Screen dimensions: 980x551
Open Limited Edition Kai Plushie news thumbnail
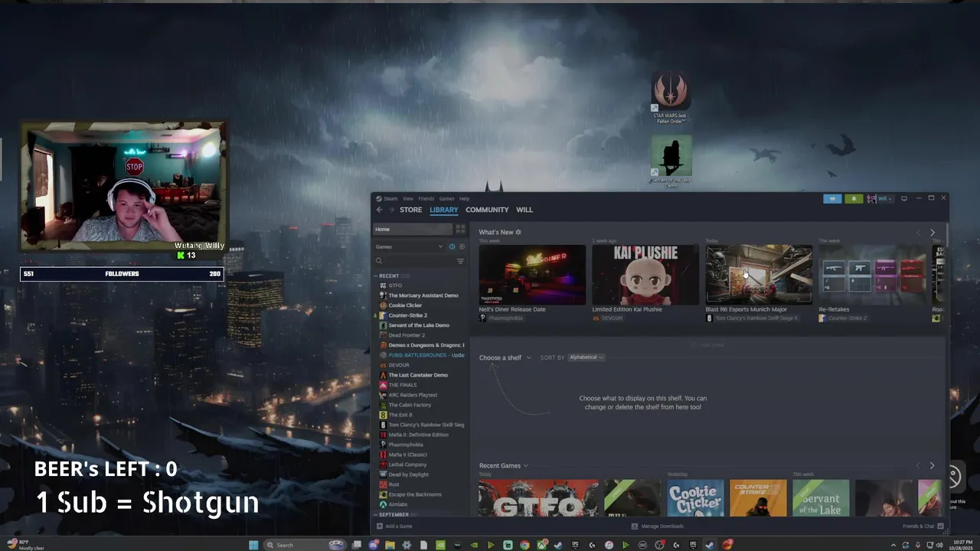click(645, 275)
